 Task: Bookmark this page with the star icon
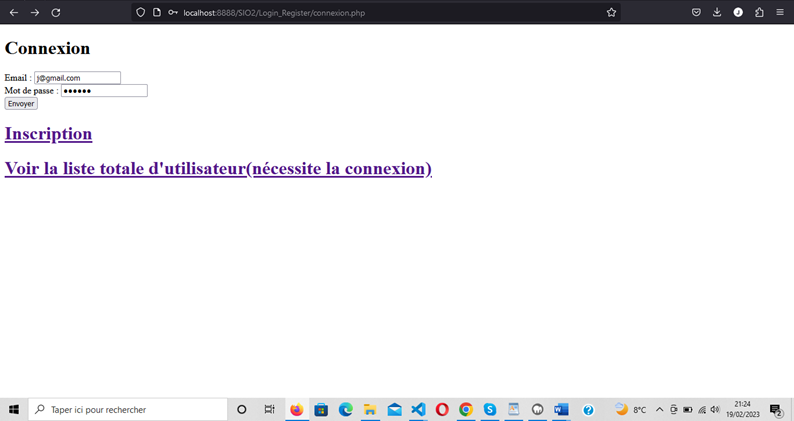pos(611,12)
